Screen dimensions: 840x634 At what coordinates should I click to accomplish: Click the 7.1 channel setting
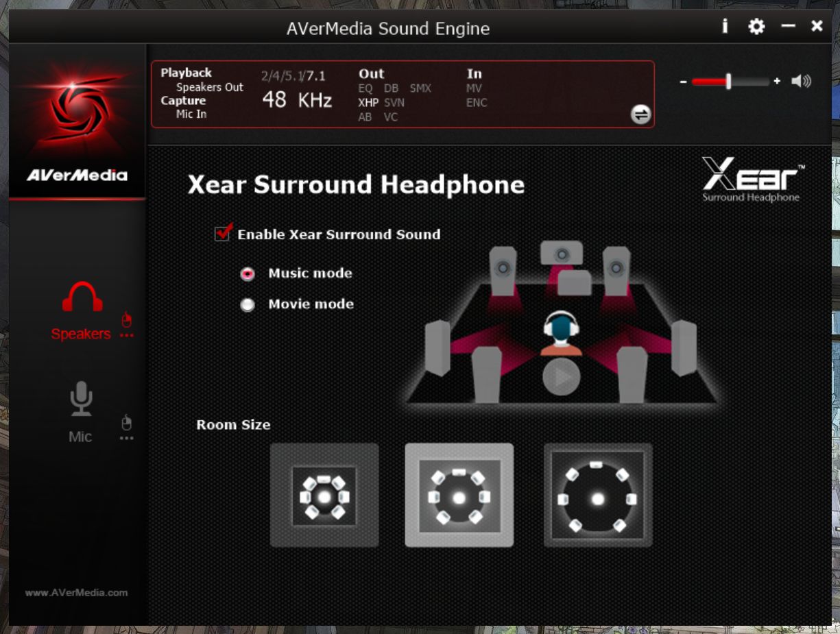tap(315, 75)
